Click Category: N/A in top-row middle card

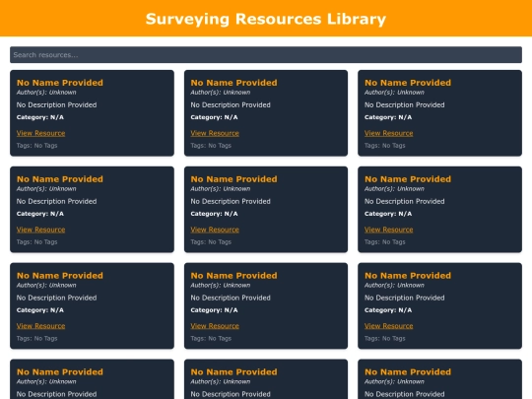pyautogui.click(x=214, y=117)
